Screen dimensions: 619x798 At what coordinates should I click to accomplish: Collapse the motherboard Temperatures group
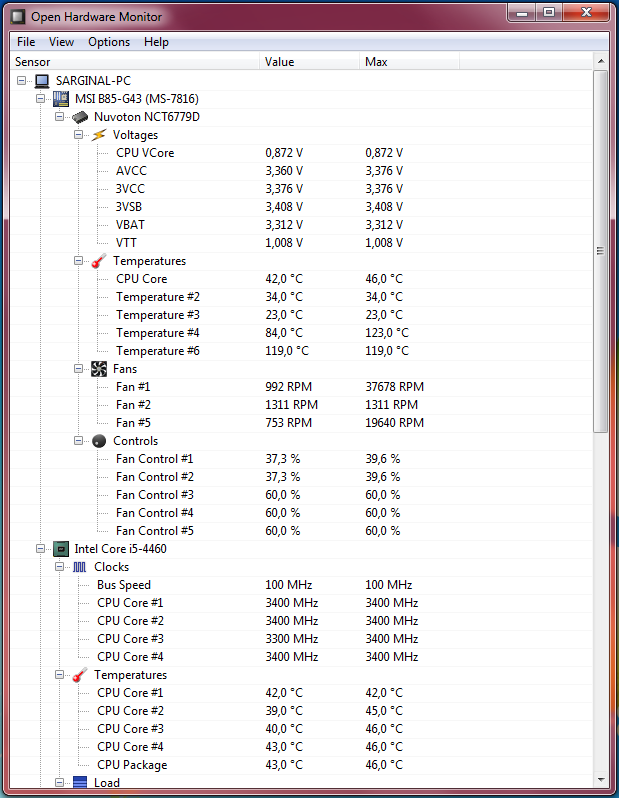pyautogui.click(x=78, y=261)
